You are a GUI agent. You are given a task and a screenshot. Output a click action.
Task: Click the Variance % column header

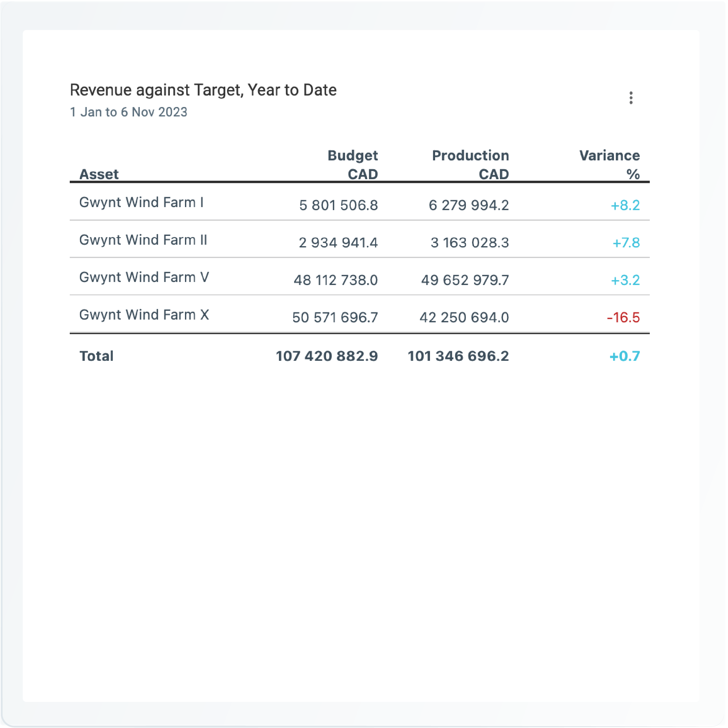(x=610, y=165)
